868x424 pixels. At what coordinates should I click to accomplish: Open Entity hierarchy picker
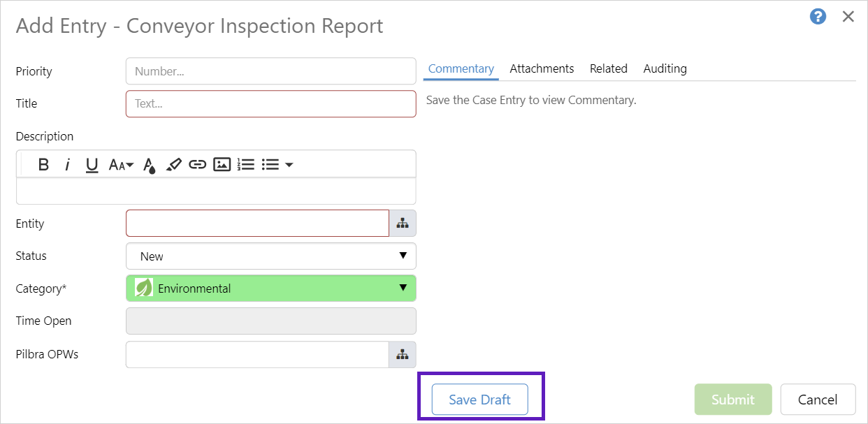coord(403,224)
